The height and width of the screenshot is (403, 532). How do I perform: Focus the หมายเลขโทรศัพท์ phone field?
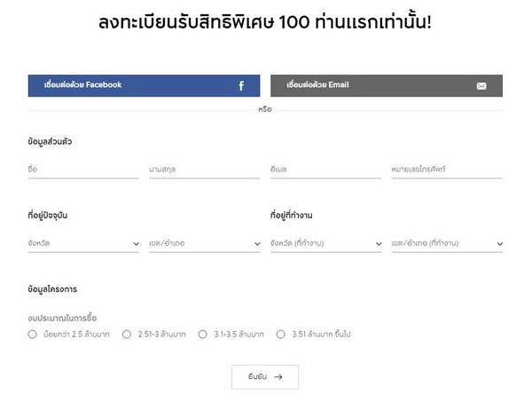447,169
